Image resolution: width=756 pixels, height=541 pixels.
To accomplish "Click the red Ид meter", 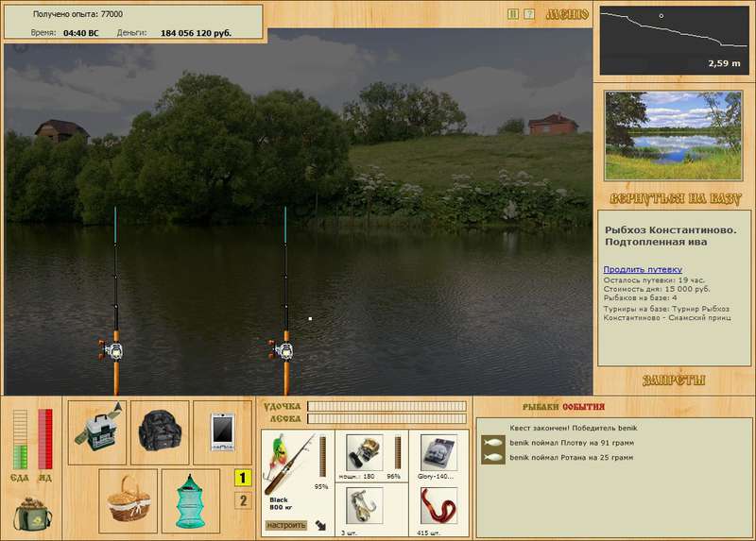I will click(x=44, y=439).
